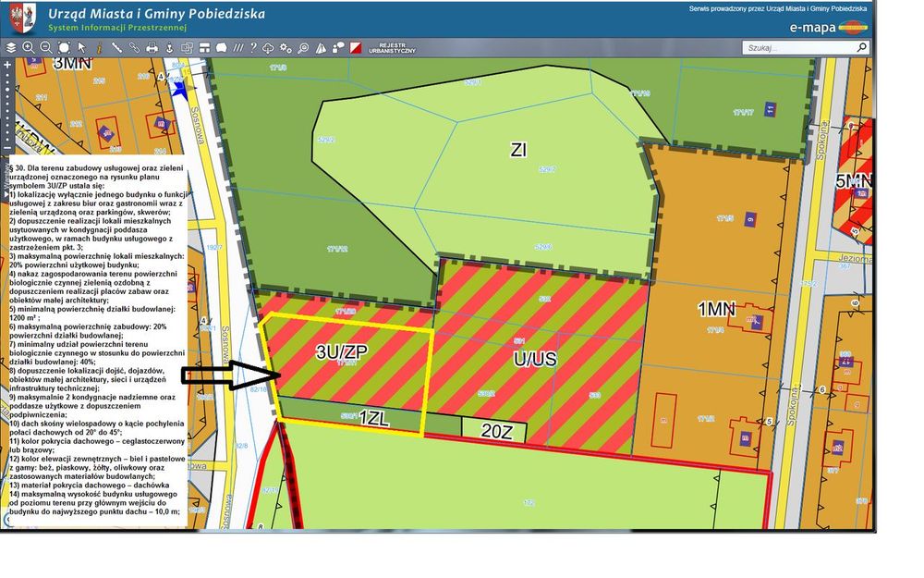Activate the object info identify tool
924x578 pixels.
100,48
